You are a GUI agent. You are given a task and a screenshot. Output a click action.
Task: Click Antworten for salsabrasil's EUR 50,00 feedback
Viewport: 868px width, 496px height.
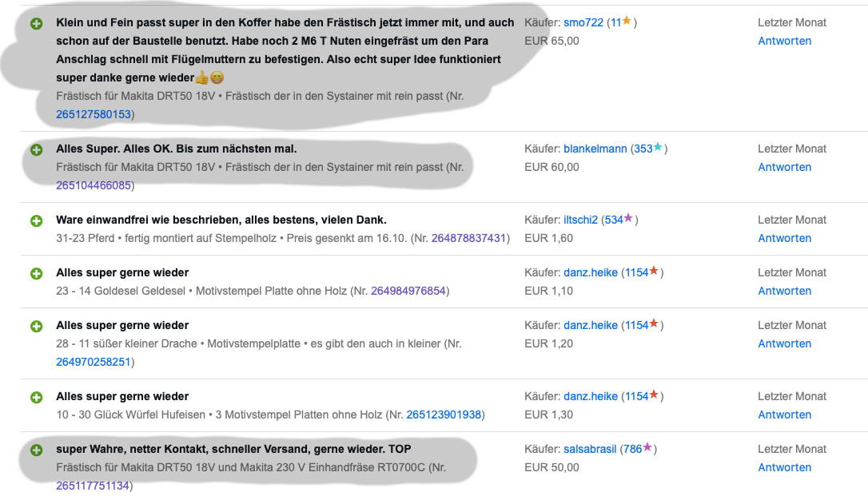784,467
